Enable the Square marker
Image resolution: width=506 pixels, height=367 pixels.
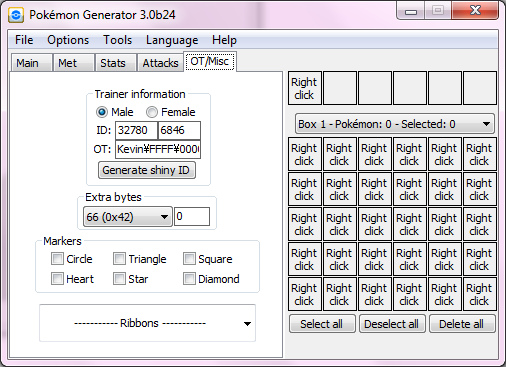pos(189,259)
